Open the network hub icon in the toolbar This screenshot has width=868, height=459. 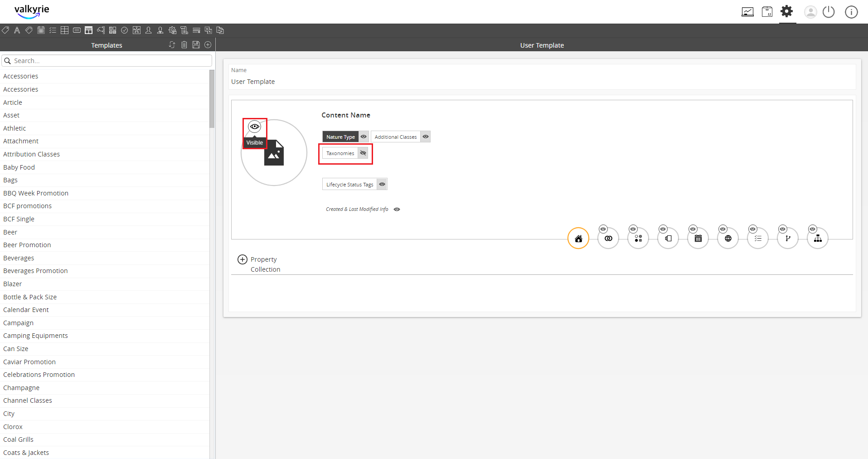tap(136, 30)
